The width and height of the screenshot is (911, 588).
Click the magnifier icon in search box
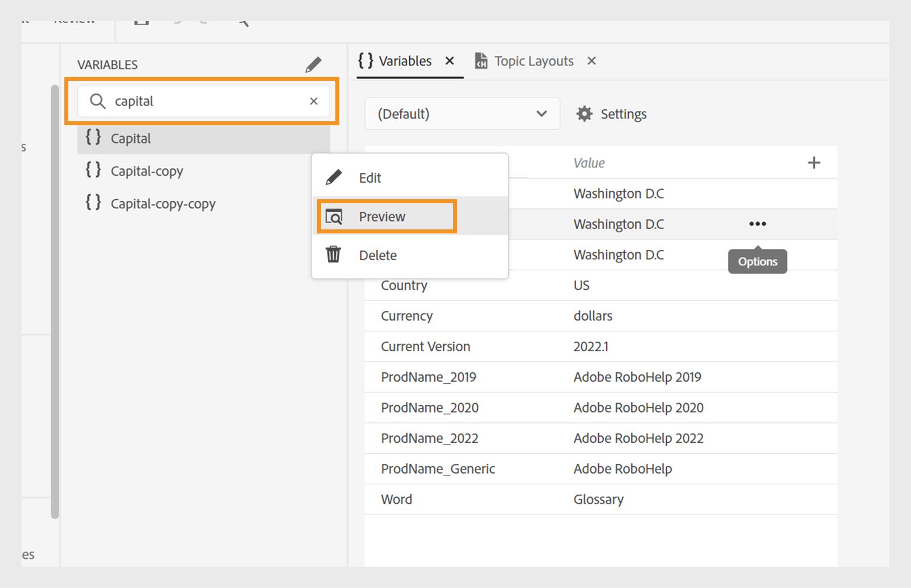tap(98, 101)
